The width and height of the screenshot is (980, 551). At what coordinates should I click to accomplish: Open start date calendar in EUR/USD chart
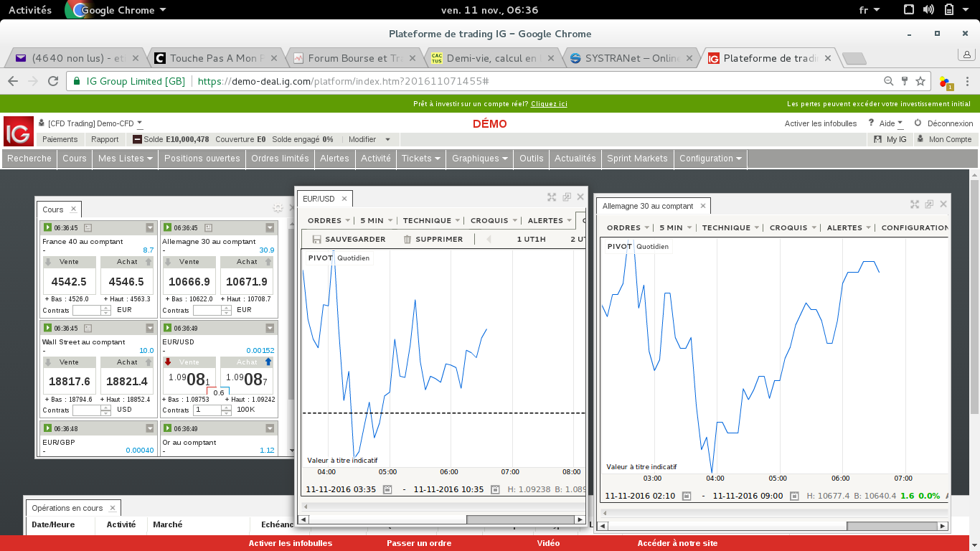(x=387, y=489)
